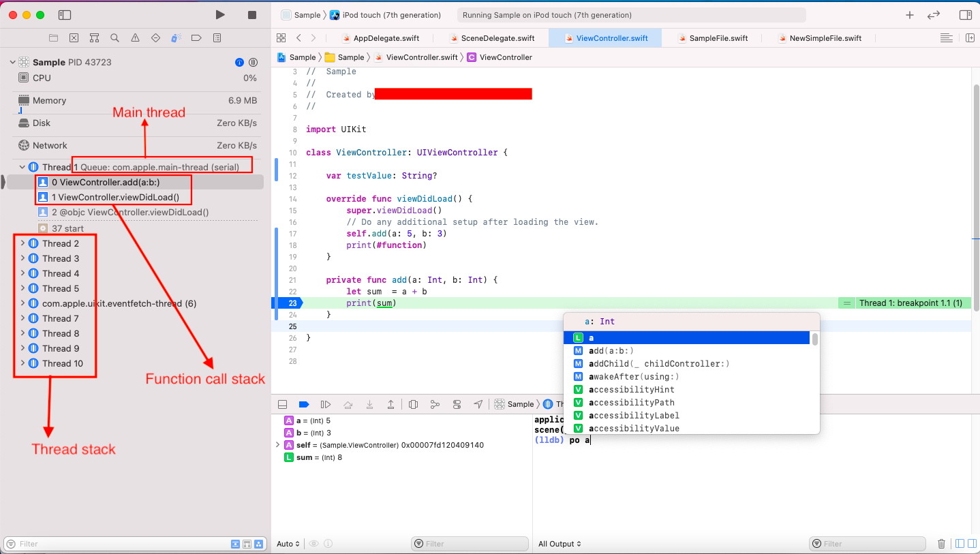Click the Run play button
The width and height of the screenshot is (980, 554).
219,14
